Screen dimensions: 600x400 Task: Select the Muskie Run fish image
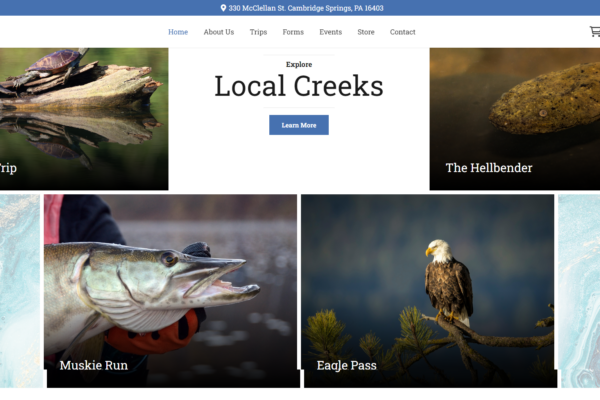pos(171,291)
